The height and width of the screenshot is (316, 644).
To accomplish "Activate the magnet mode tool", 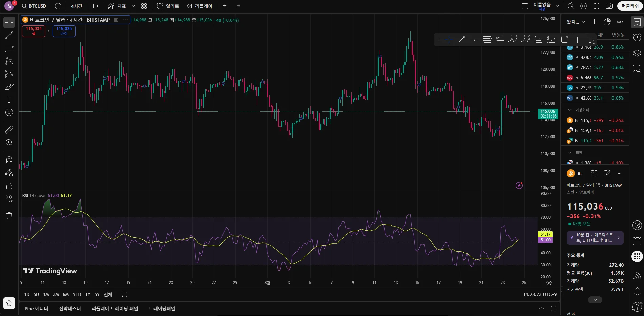I will [x=9, y=160].
